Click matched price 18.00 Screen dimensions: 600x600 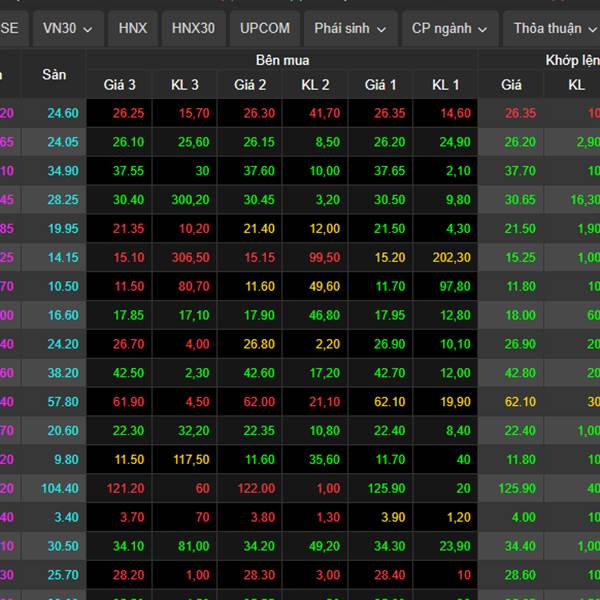click(520, 315)
